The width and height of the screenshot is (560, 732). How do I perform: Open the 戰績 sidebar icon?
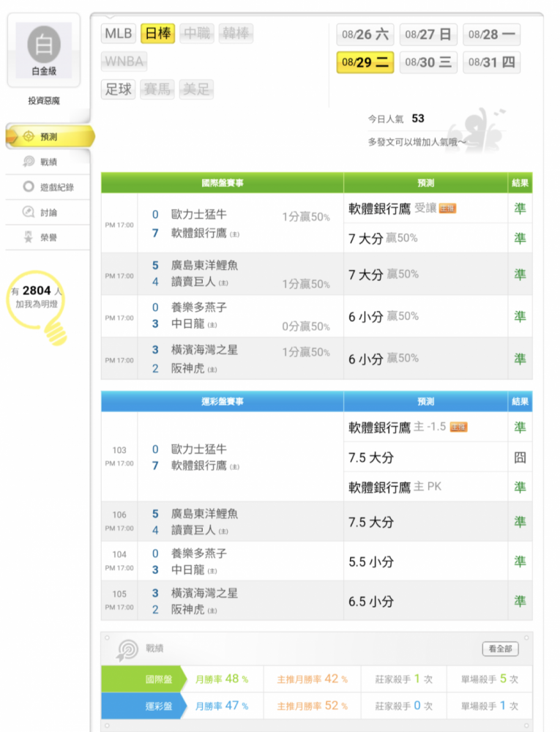pos(29,162)
